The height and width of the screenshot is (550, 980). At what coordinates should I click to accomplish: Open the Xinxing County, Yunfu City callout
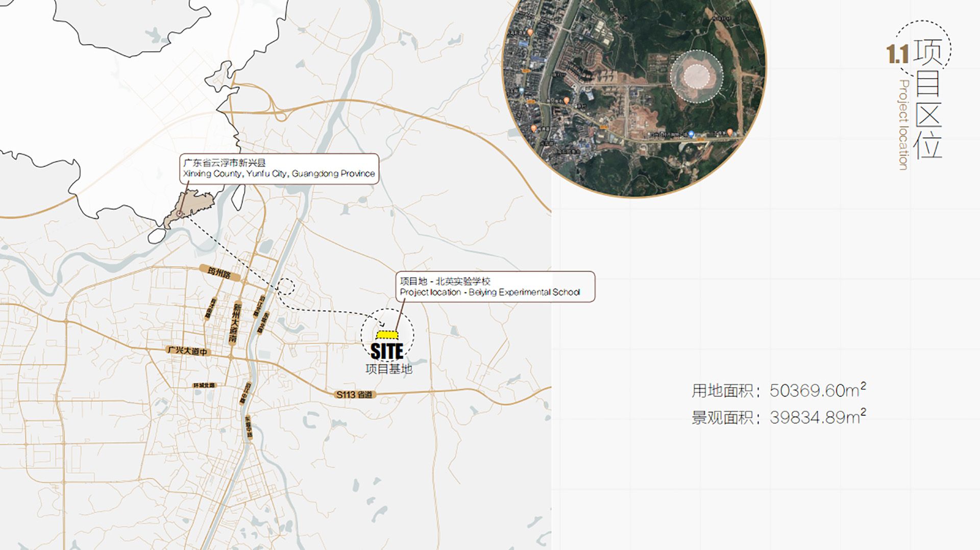click(x=279, y=168)
